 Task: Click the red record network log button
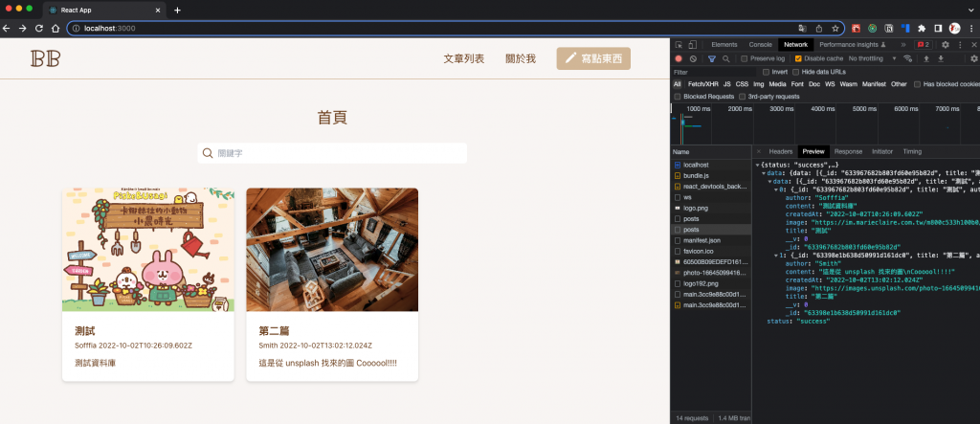tap(679, 58)
